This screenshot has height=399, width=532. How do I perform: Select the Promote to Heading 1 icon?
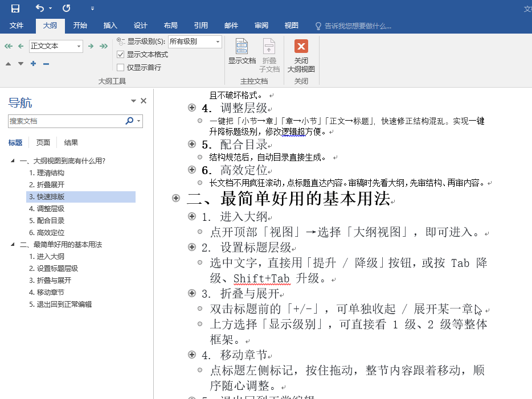8,46
